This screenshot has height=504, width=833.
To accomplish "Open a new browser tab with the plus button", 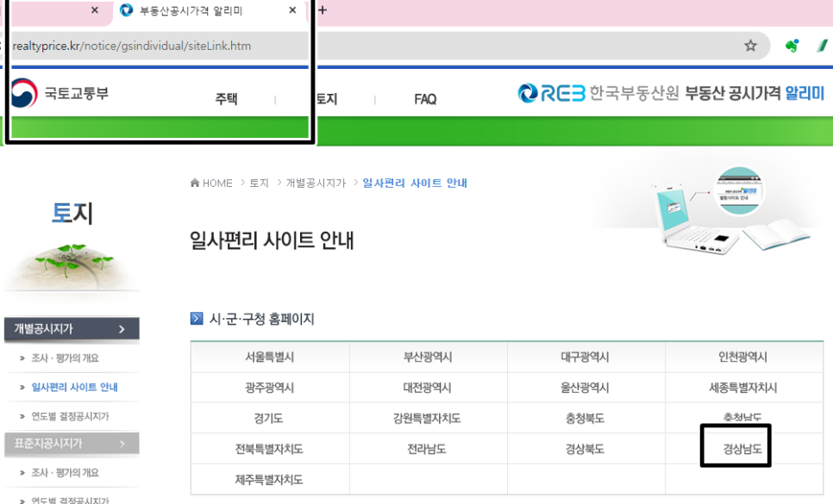I will coord(323,10).
